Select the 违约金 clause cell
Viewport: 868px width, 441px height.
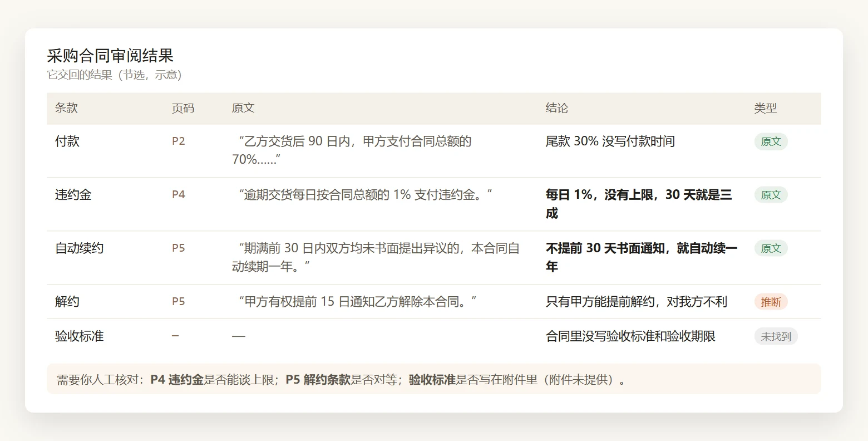tap(73, 195)
